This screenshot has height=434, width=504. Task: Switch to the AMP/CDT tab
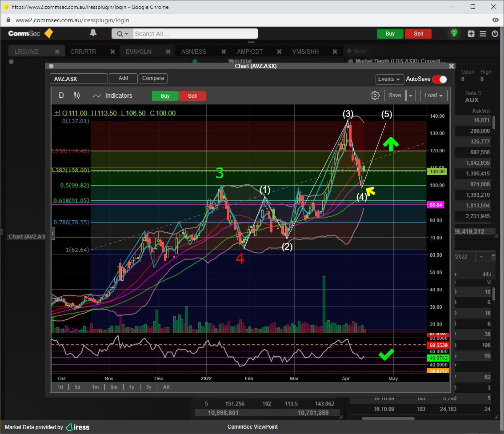tap(249, 52)
